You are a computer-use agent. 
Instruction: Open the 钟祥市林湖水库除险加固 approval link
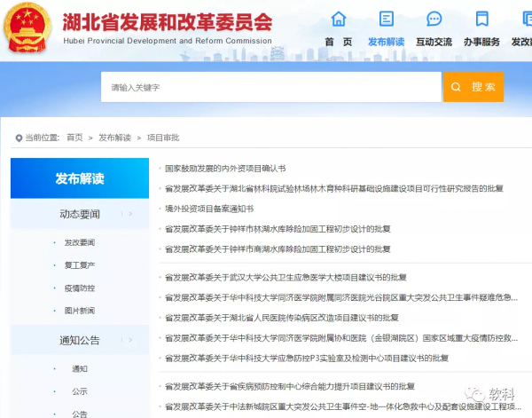tap(278, 229)
